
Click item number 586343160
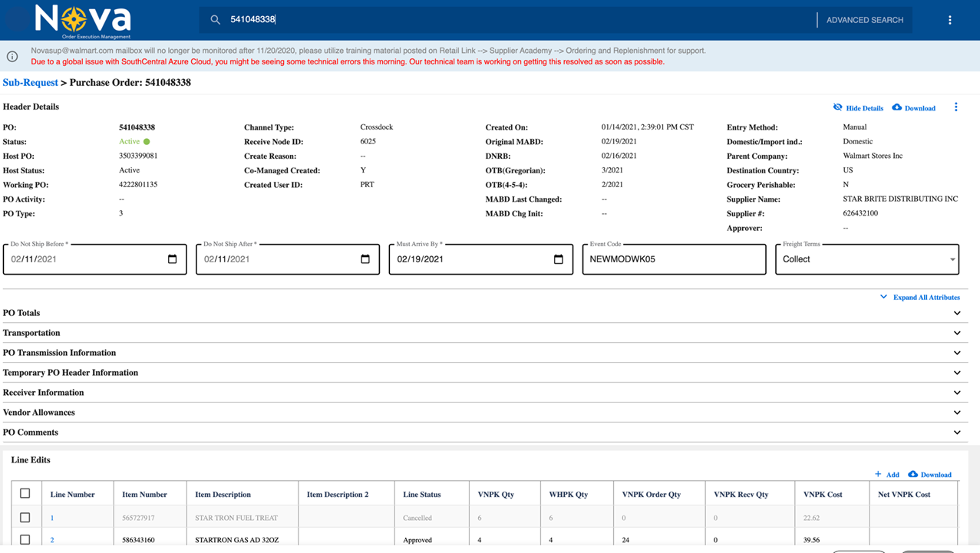138,540
